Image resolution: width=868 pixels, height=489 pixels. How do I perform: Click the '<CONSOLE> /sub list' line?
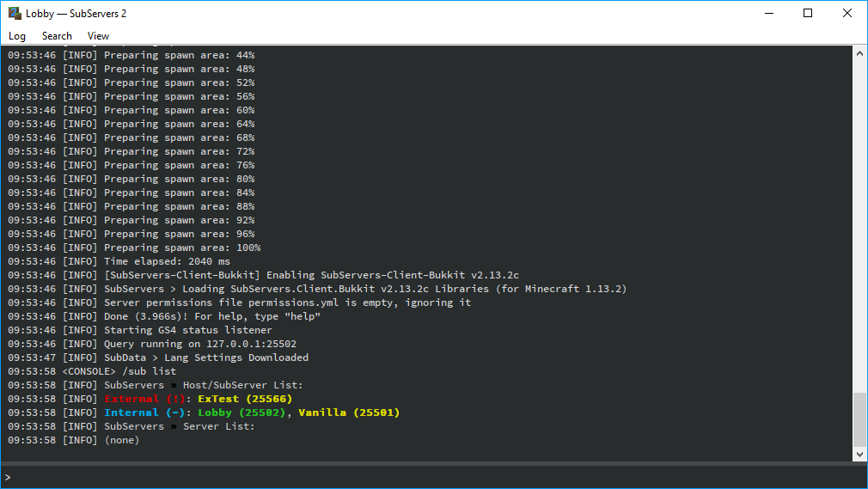point(92,371)
